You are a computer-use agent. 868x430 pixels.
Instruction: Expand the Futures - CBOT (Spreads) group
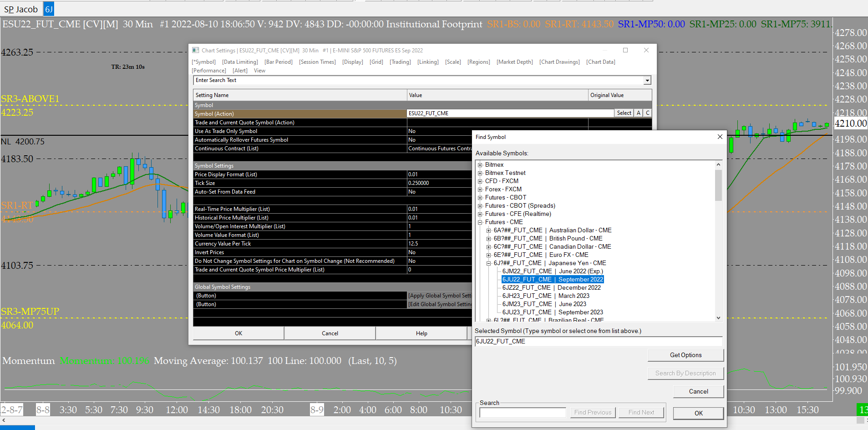tap(480, 206)
